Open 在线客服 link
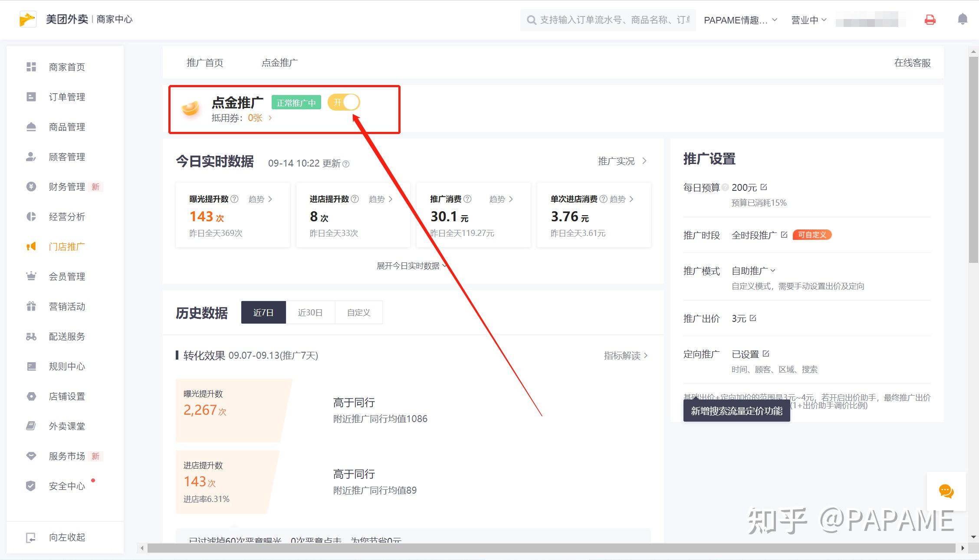Screen dimensions: 979x560 pyautogui.click(x=912, y=62)
